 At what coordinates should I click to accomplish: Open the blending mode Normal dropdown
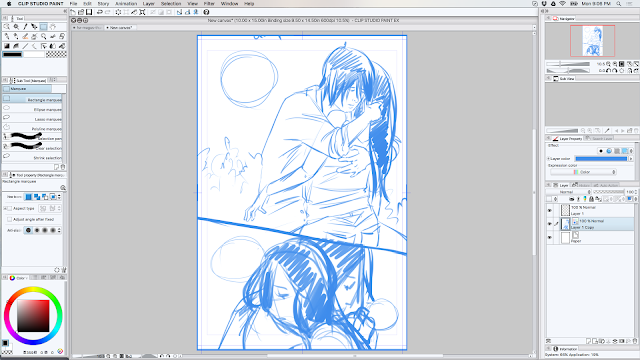point(569,192)
